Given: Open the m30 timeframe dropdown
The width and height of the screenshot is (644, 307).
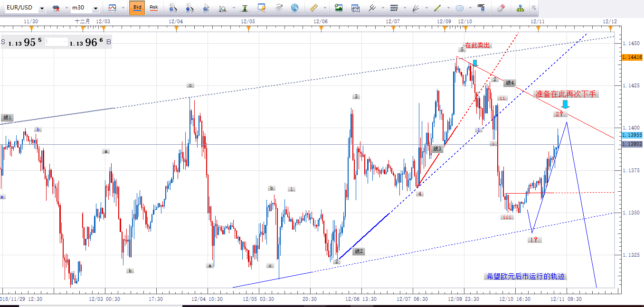Looking at the screenshot, I should pos(95,8).
